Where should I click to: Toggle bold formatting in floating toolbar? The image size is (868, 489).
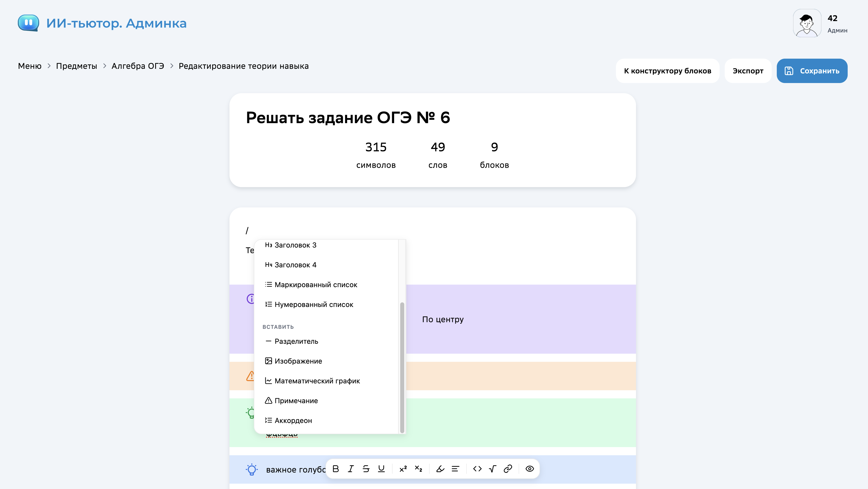click(x=336, y=469)
